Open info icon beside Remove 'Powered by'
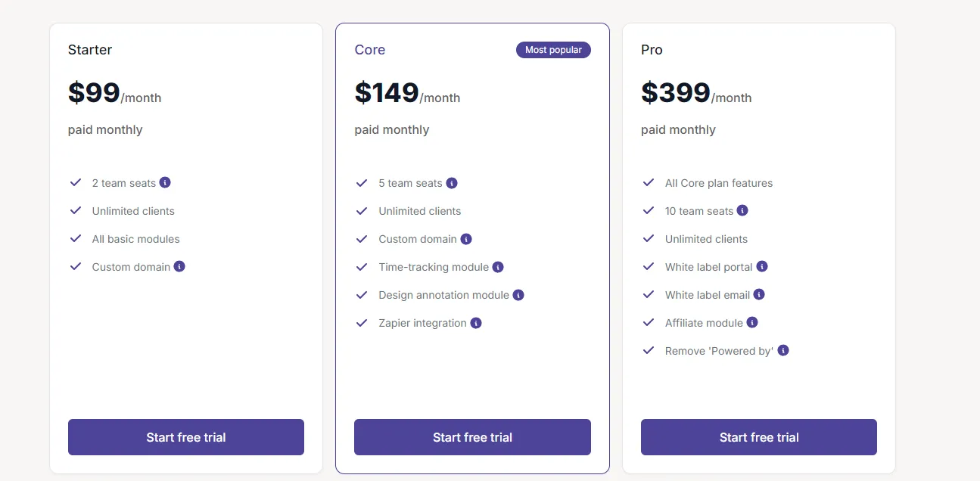980x481 pixels. click(x=783, y=350)
